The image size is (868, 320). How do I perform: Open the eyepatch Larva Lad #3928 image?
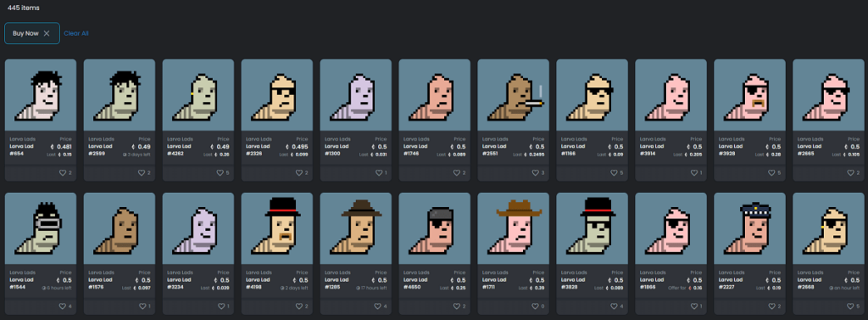pyautogui.click(x=749, y=95)
